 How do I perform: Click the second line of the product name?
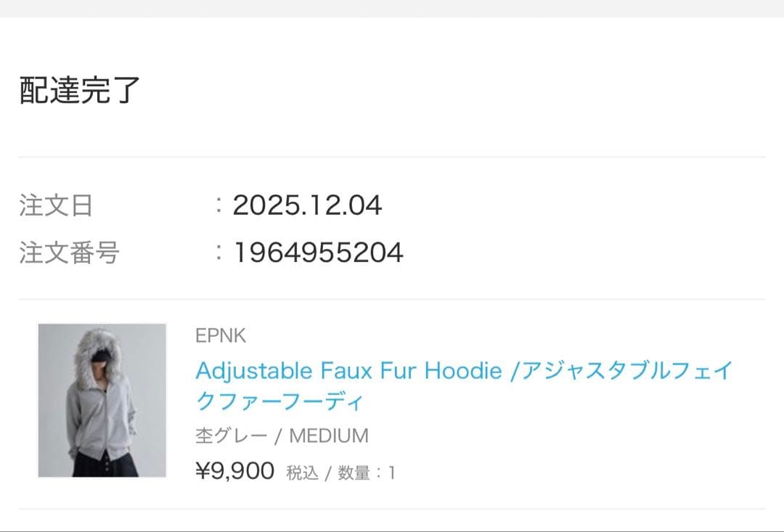[282, 401]
